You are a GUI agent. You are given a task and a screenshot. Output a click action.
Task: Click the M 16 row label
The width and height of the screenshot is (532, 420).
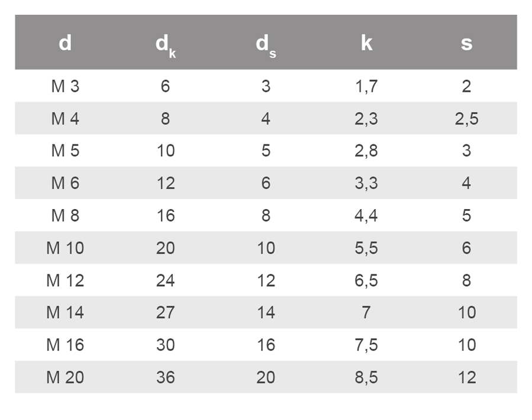pyautogui.click(x=65, y=345)
